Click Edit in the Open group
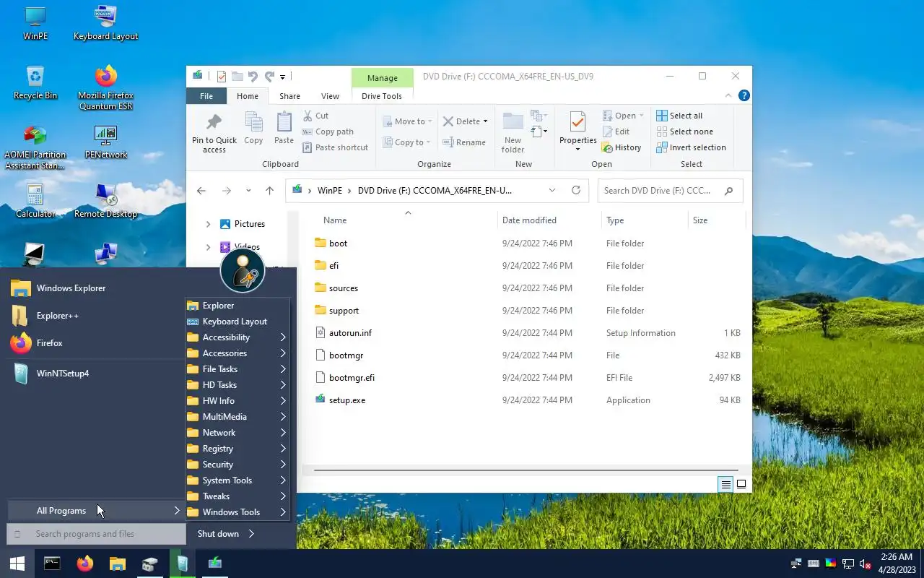The height and width of the screenshot is (578, 924). [616, 131]
